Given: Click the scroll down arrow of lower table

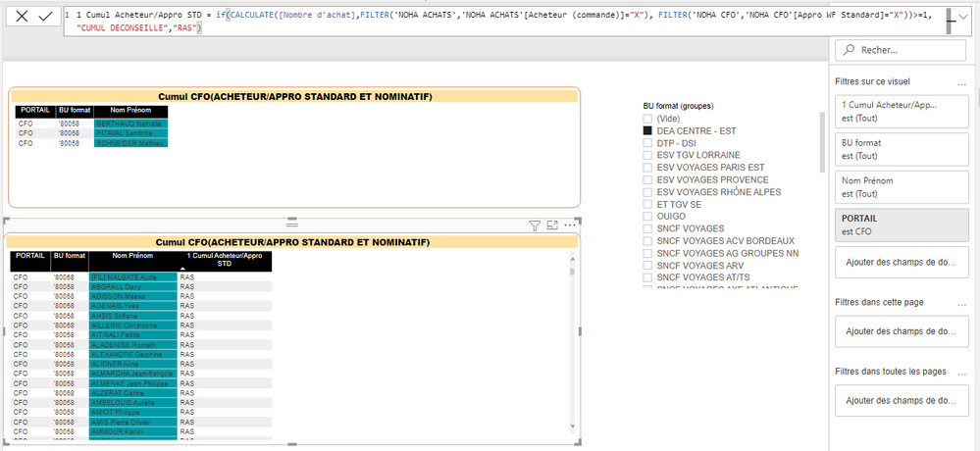Looking at the screenshot, I should (x=573, y=426).
